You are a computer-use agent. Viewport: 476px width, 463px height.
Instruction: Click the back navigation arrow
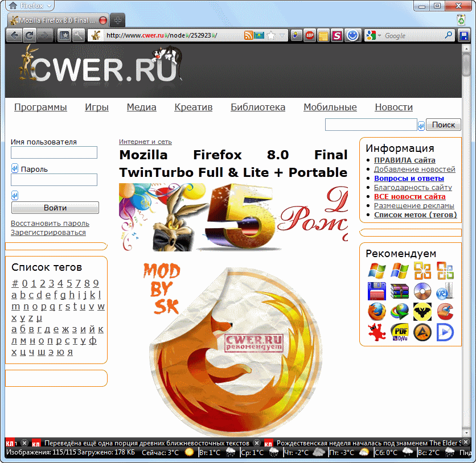pos(13,35)
